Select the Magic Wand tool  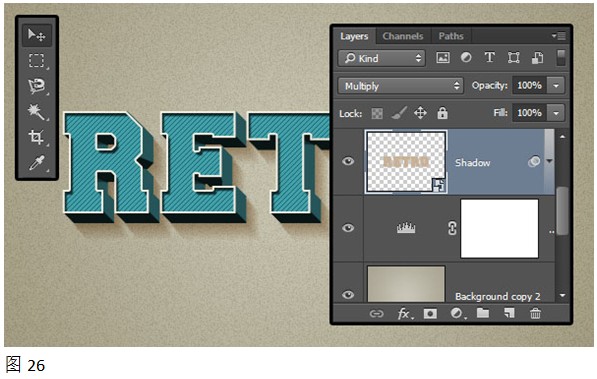click(x=36, y=112)
